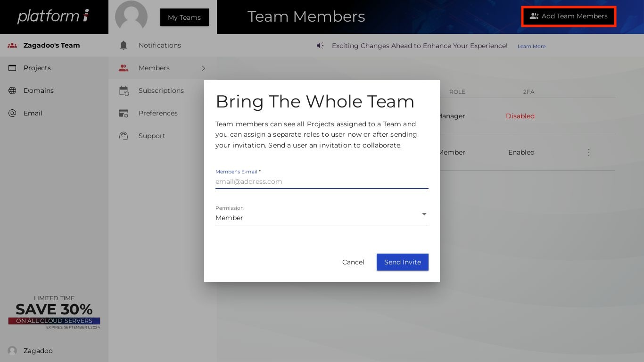
Task: Open the Notifications bell icon
Action: click(123, 45)
